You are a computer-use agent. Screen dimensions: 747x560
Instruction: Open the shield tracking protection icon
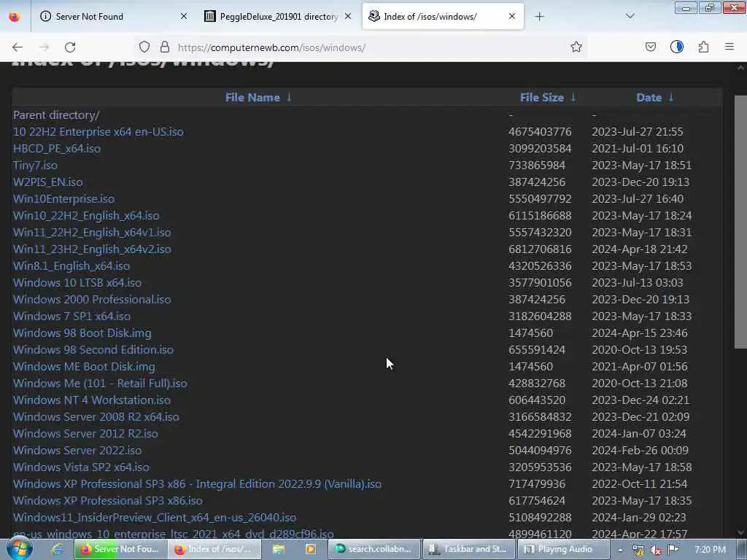coord(144,47)
